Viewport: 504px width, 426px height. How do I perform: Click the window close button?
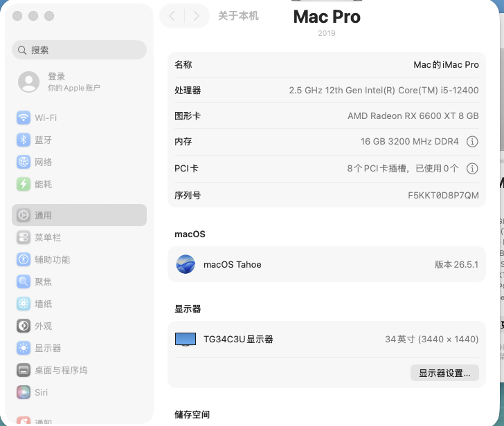click(x=17, y=16)
